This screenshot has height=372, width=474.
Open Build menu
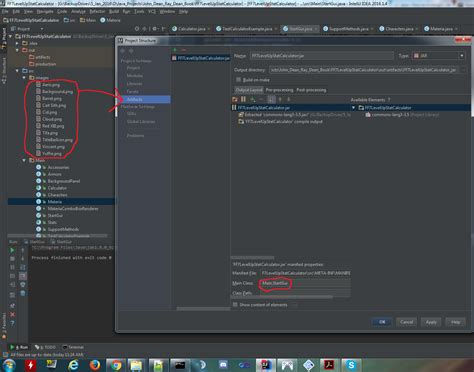tap(114, 11)
